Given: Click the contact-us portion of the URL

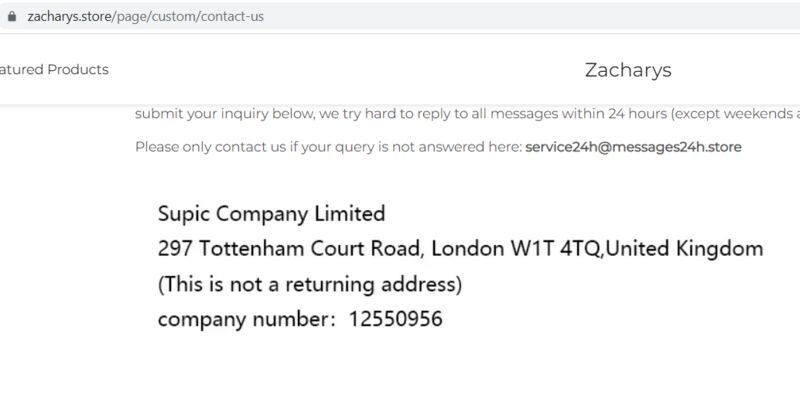Looking at the screenshot, I should (x=233, y=16).
